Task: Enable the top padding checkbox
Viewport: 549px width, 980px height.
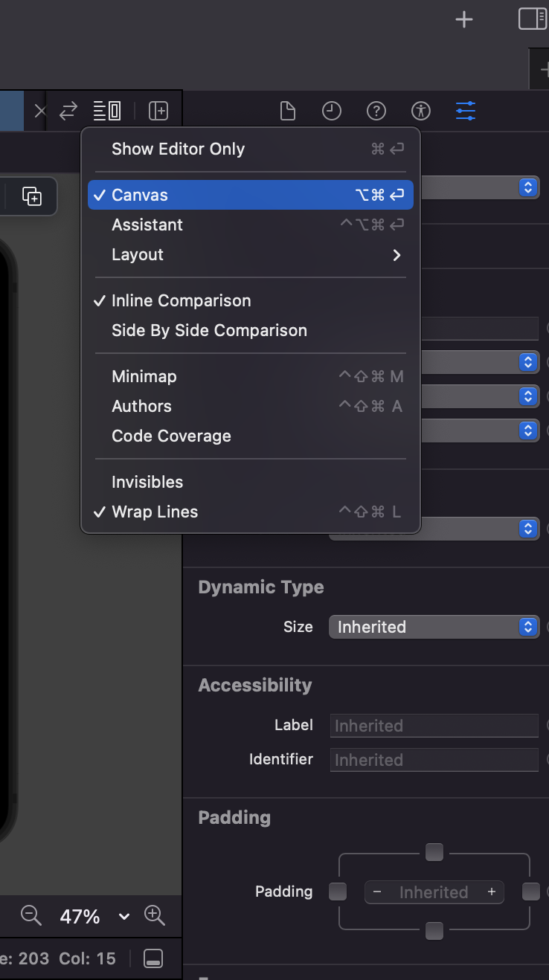Action: (x=434, y=853)
